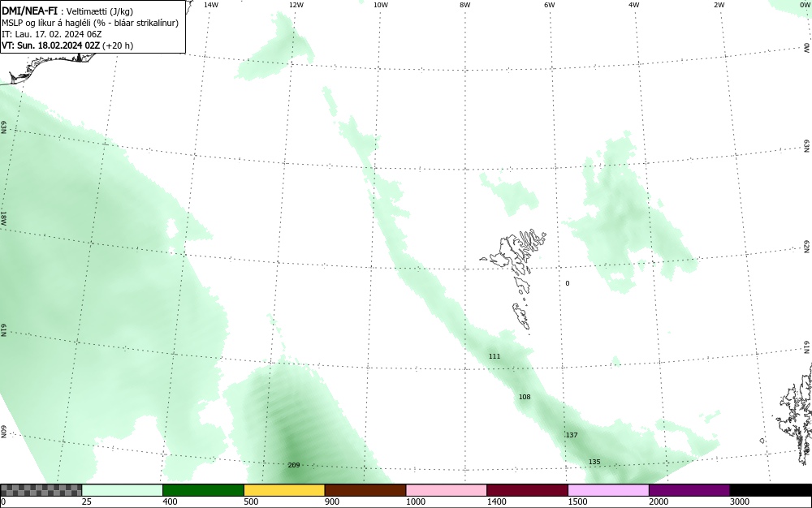Image resolution: width=812 pixels, height=508 pixels.
Task: Click the VT: Sun. 18.02.2024 02Z text
Action: coord(50,45)
